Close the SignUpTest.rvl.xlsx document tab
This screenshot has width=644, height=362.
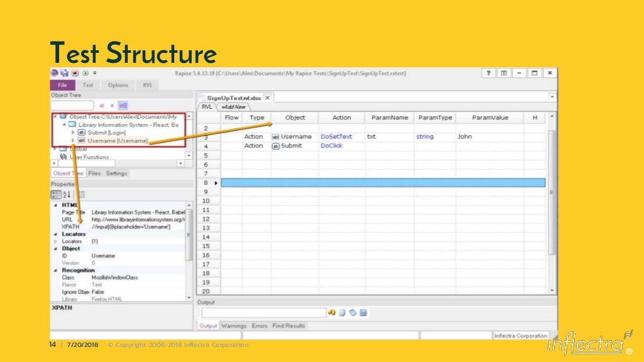click(x=267, y=97)
